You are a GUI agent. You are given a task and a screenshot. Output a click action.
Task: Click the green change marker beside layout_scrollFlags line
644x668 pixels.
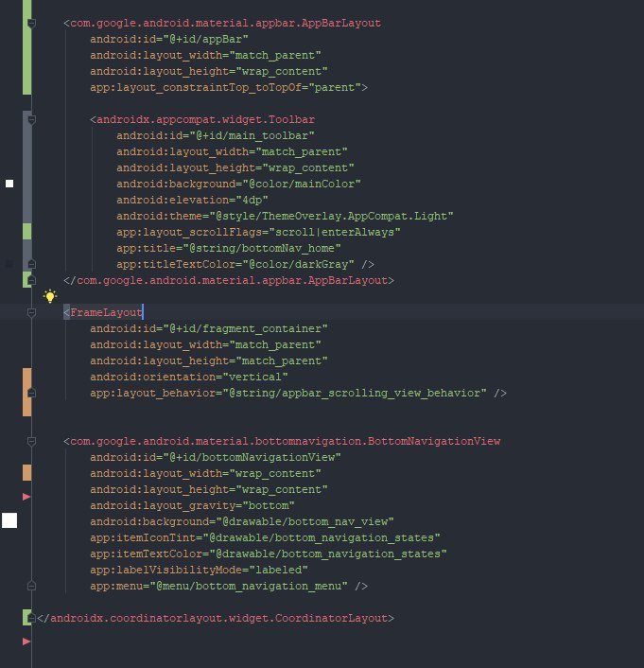tap(26, 232)
